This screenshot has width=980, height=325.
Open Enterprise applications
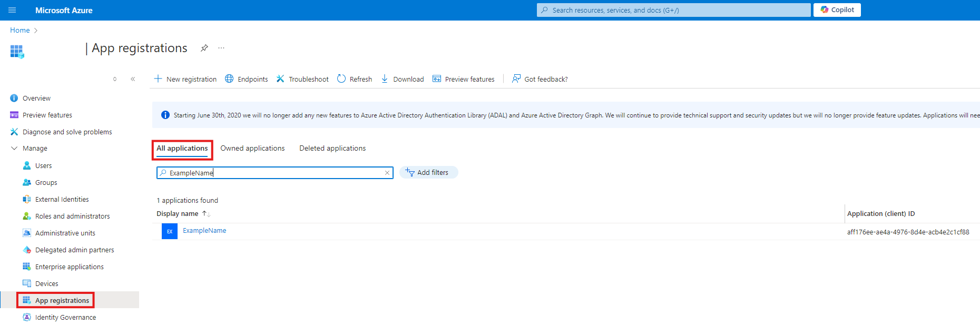pos(70,267)
